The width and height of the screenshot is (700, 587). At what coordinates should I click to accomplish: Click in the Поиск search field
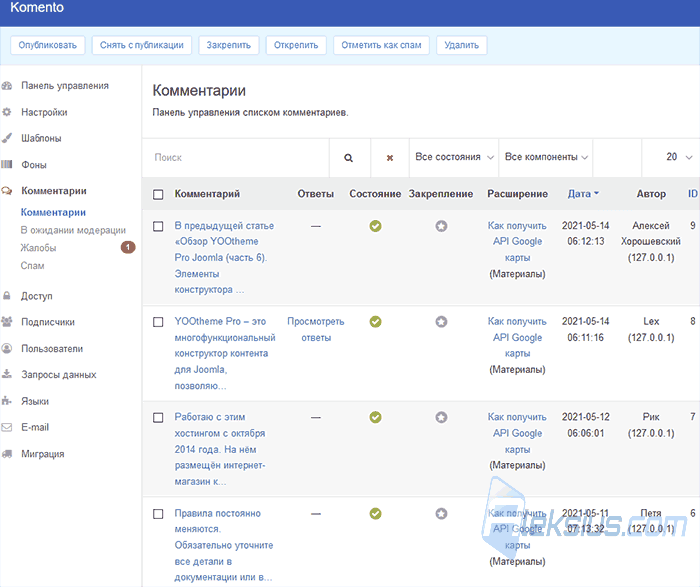(x=236, y=158)
